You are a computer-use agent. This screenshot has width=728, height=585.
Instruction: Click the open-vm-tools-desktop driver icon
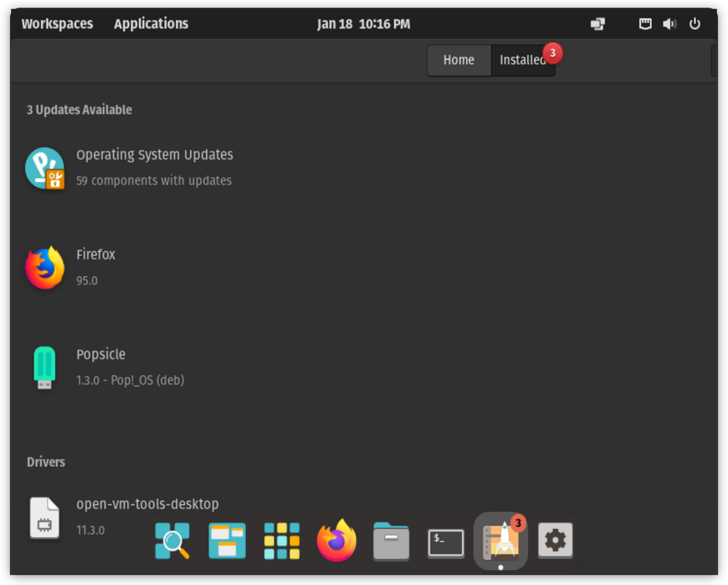(x=44, y=517)
